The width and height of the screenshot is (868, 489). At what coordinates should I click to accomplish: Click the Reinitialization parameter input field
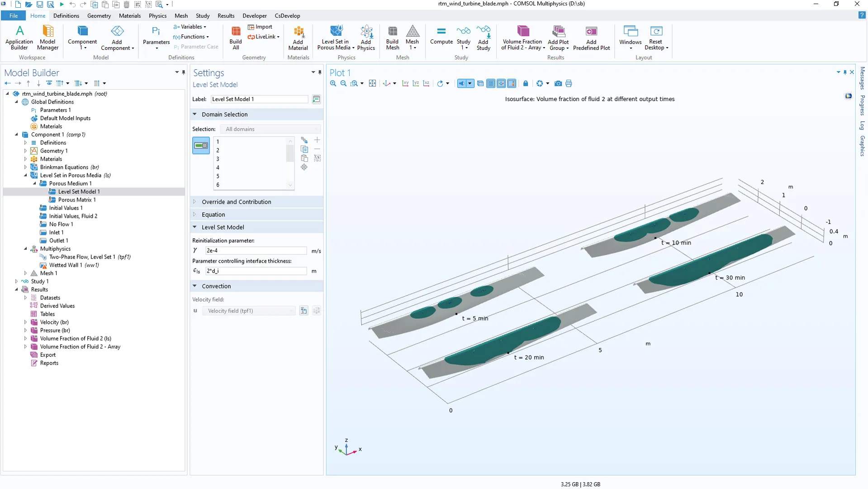[256, 250]
